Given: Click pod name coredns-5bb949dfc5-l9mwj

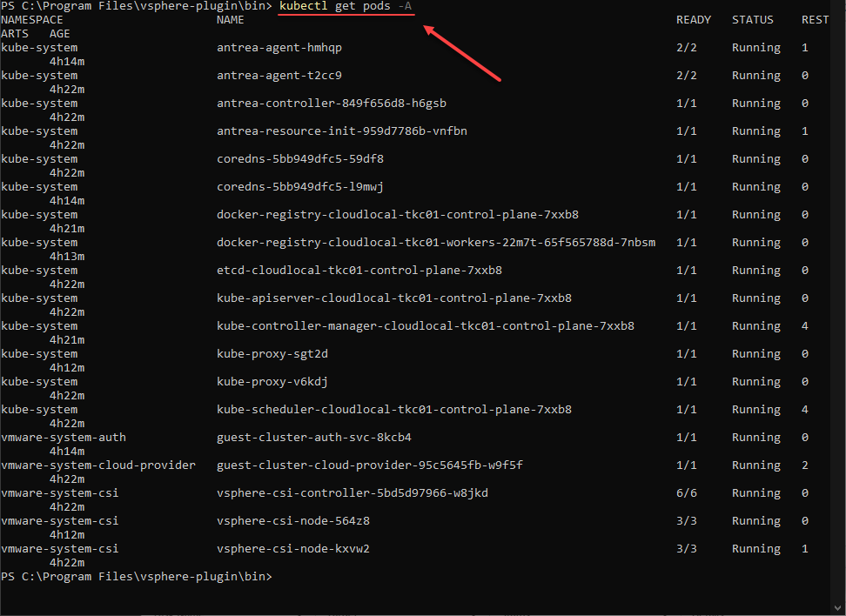Looking at the screenshot, I should [300, 187].
